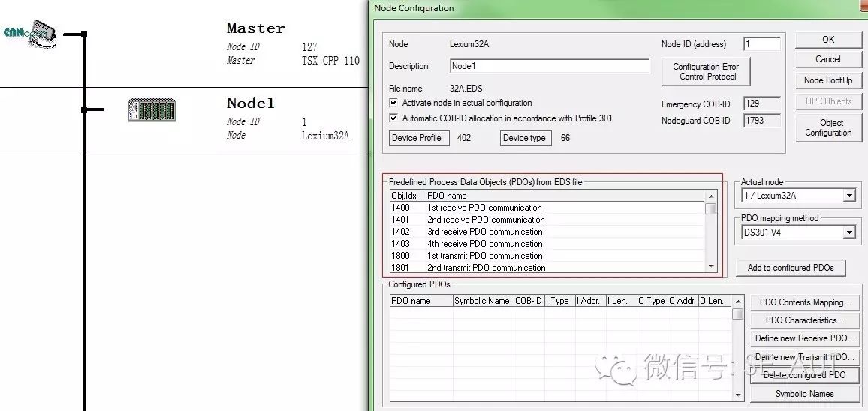
Task: Click the OPC Objects button
Action: 828,101
